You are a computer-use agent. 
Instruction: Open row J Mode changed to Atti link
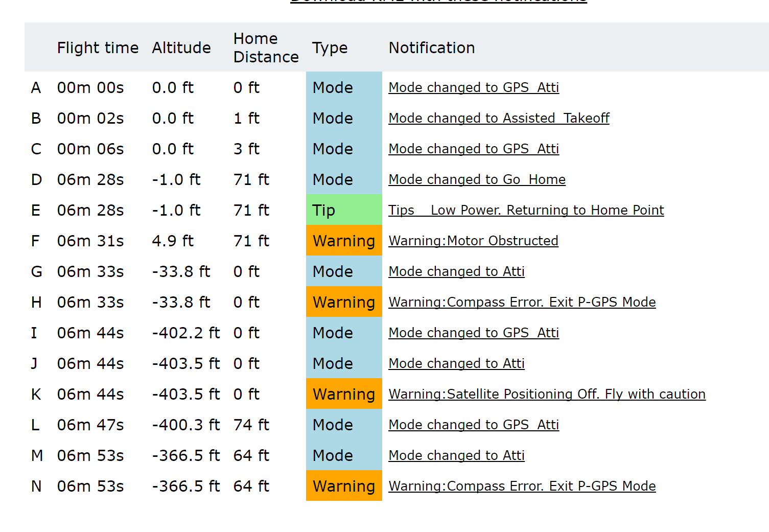456,363
